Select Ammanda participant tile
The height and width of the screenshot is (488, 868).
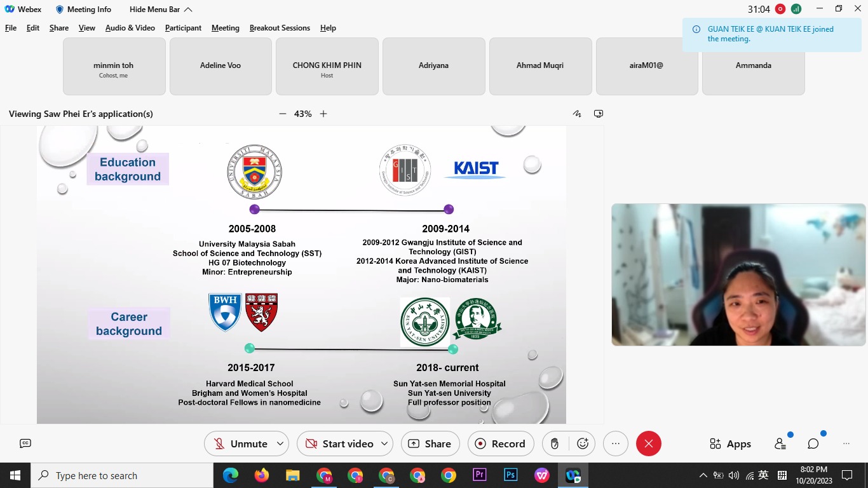pos(754,66)
